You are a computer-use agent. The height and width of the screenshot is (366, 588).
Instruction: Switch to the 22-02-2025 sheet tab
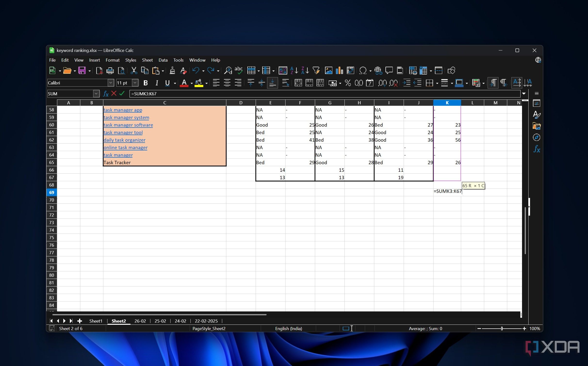point(206,321)
